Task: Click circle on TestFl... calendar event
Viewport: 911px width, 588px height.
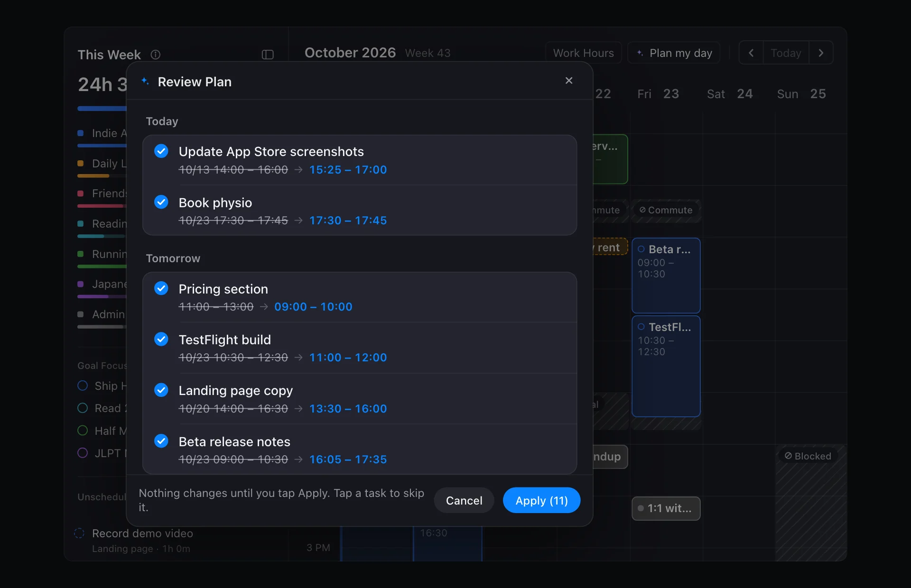Action: [x=641, y=327]
